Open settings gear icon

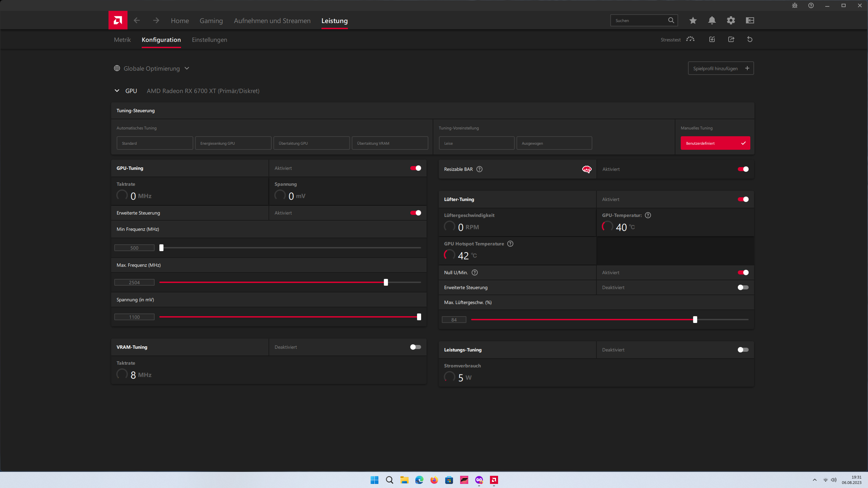731,20
